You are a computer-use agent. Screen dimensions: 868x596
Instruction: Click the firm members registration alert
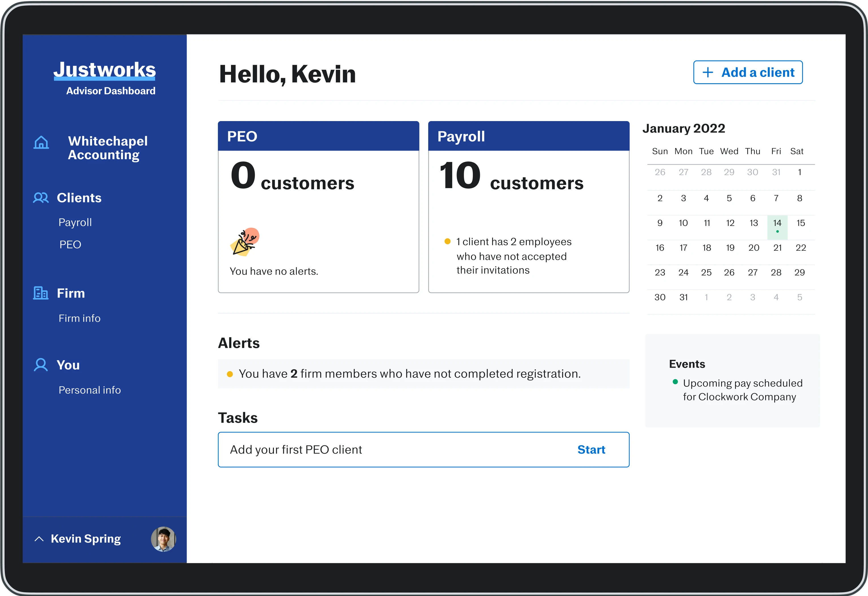click(409, 374)
